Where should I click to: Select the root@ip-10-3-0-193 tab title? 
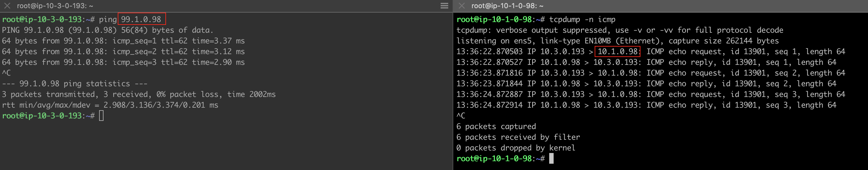click(55, 6)
